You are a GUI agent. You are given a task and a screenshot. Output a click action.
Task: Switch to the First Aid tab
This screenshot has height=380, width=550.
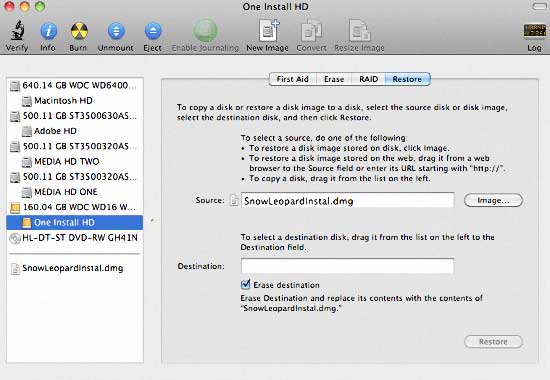(293, 79)
